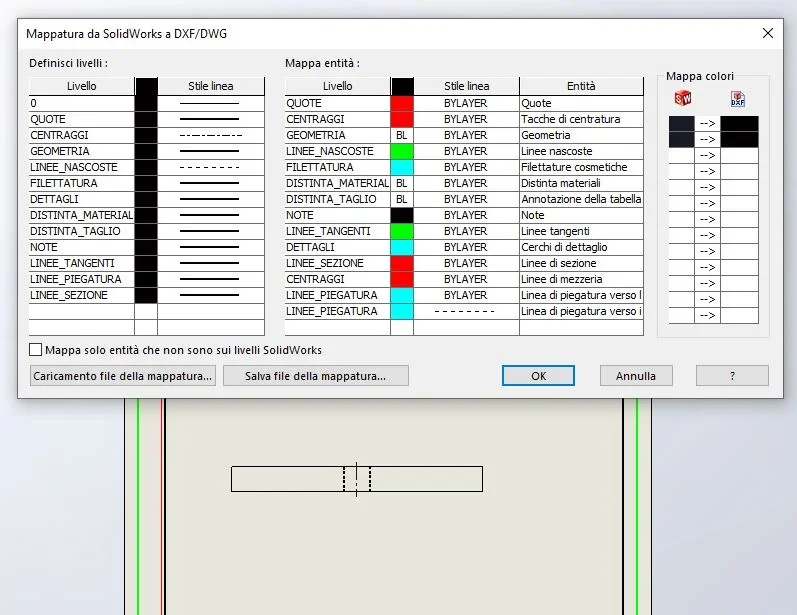Select black swatch for NOTE entity row
This screenshot has width=797, height=615.
click(x=402, y=215)
